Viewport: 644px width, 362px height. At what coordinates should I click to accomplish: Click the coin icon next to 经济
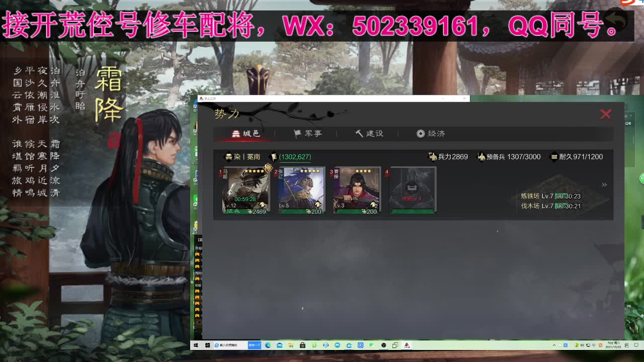[421, 133]
